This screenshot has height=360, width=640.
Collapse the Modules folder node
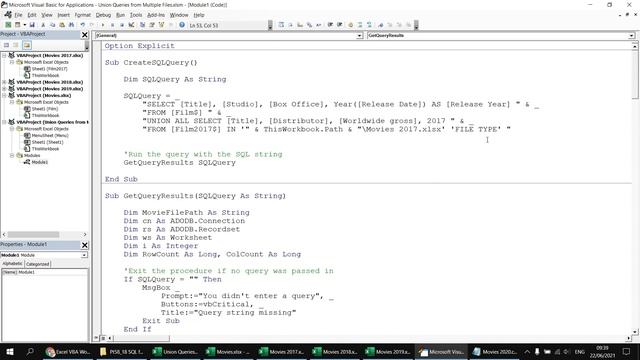12,156
